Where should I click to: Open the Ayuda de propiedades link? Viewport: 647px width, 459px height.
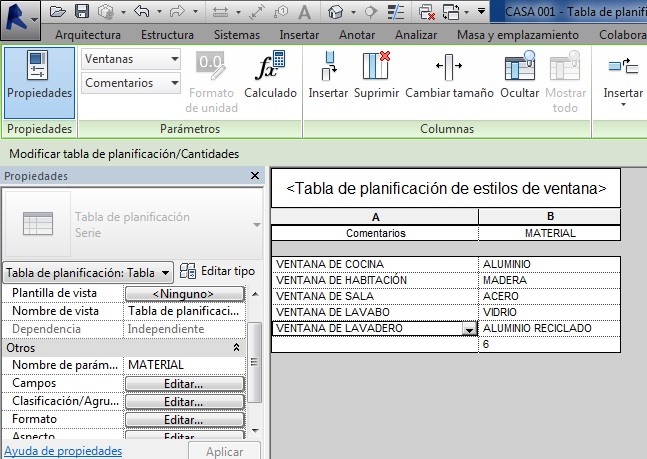click(x=63, y=451)
